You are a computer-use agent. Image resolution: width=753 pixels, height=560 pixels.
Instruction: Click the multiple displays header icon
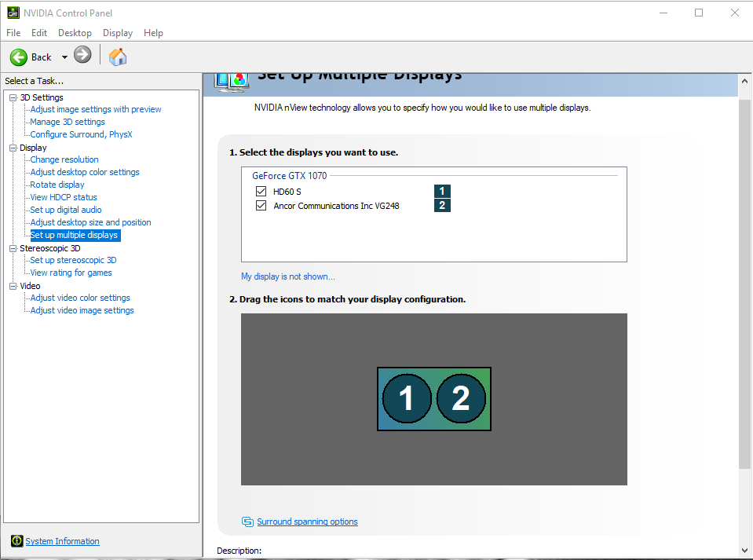click(232, 81)
